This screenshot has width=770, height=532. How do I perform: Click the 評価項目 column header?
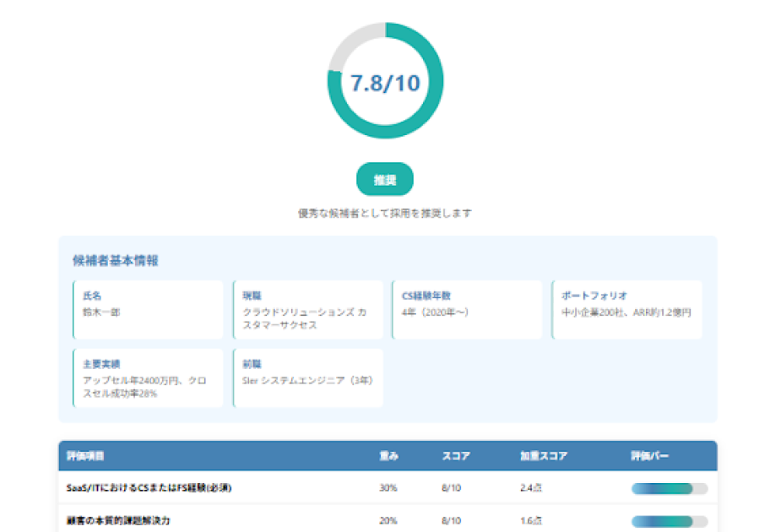[x=85, y=456]
